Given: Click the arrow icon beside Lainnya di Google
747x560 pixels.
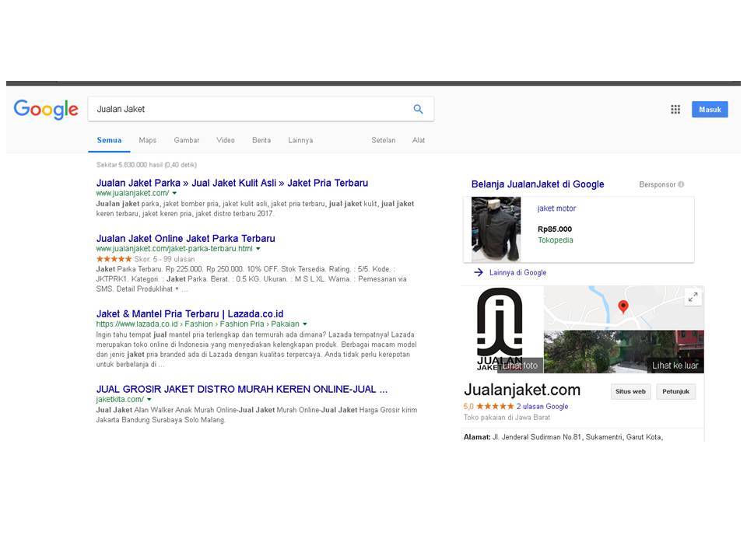Looking at the screenshot, I should [479, 272].
